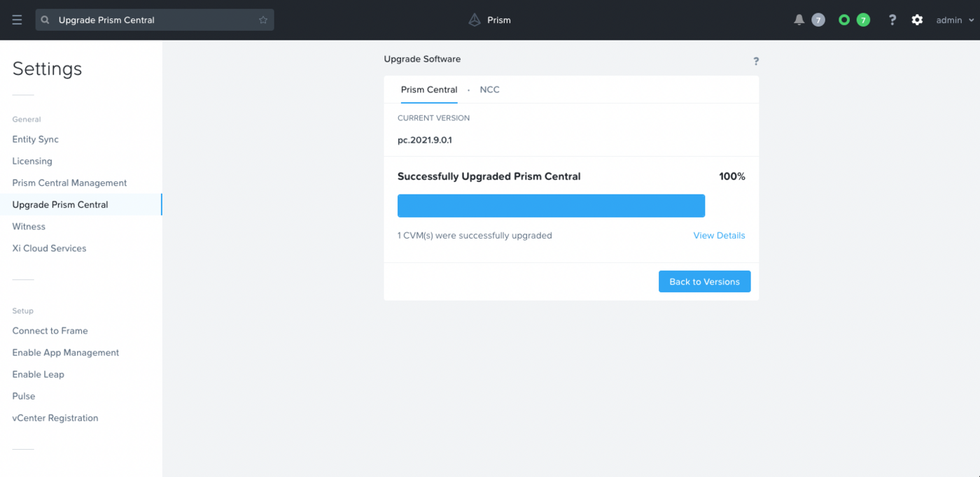Click the Upgrade Software help icon
Screen dimensions: 980x477
click(x=756, y=62)
